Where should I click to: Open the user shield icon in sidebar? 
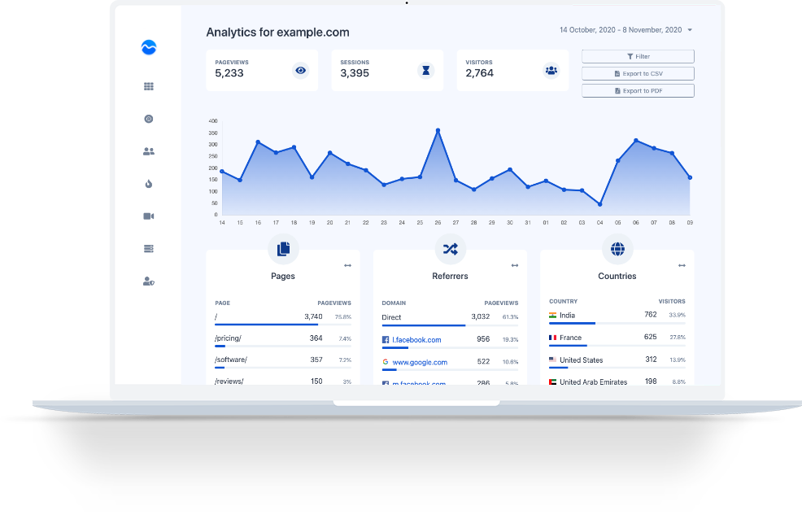point(149,281)
